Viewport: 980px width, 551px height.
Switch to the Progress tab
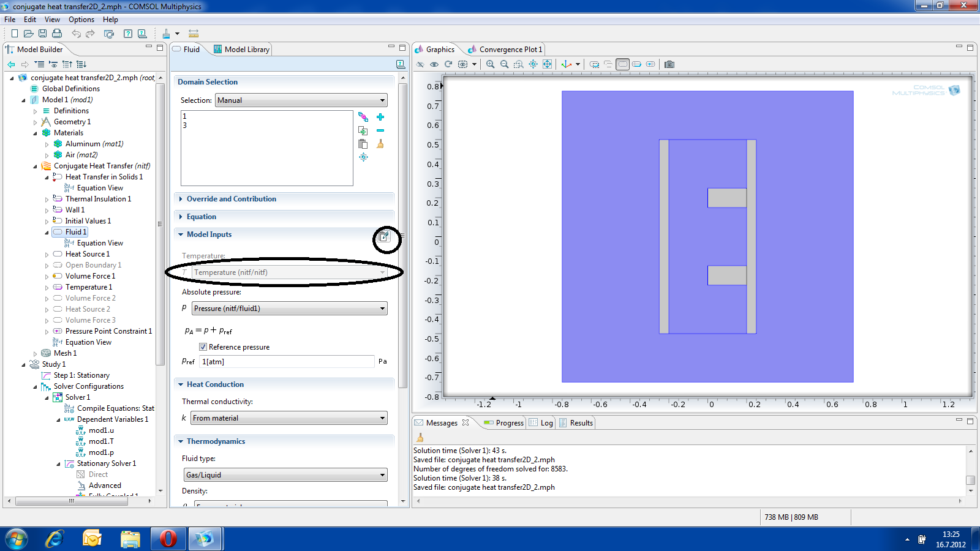click(x=503, y=423)
